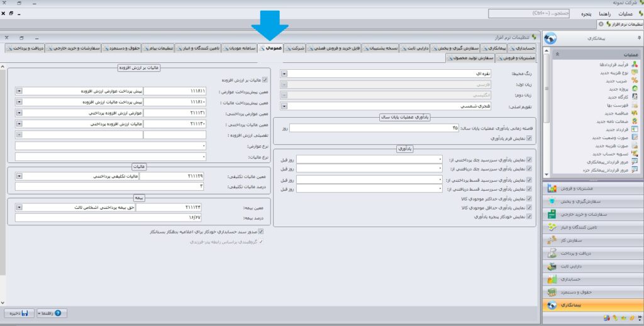The height and width of the screenshot is (326, 644).
Task: Open معین مالیات تکلیفی dropdown arrow
Action: (x=19, y=176)
